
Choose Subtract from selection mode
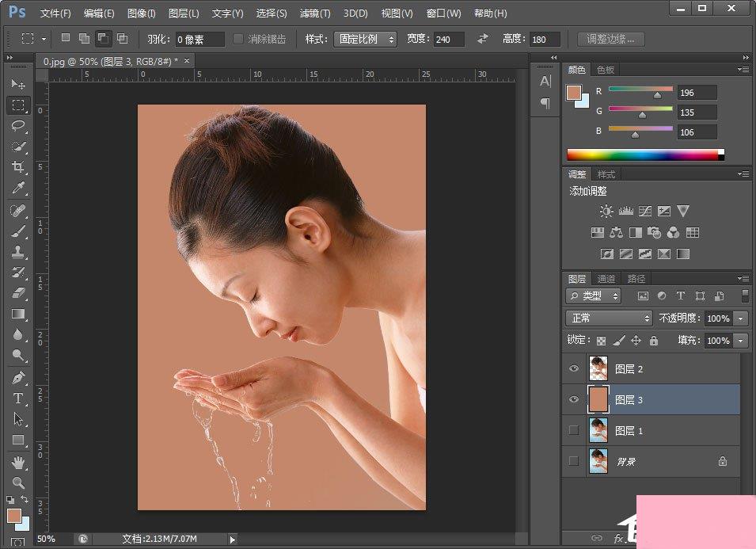pos(103,39)
